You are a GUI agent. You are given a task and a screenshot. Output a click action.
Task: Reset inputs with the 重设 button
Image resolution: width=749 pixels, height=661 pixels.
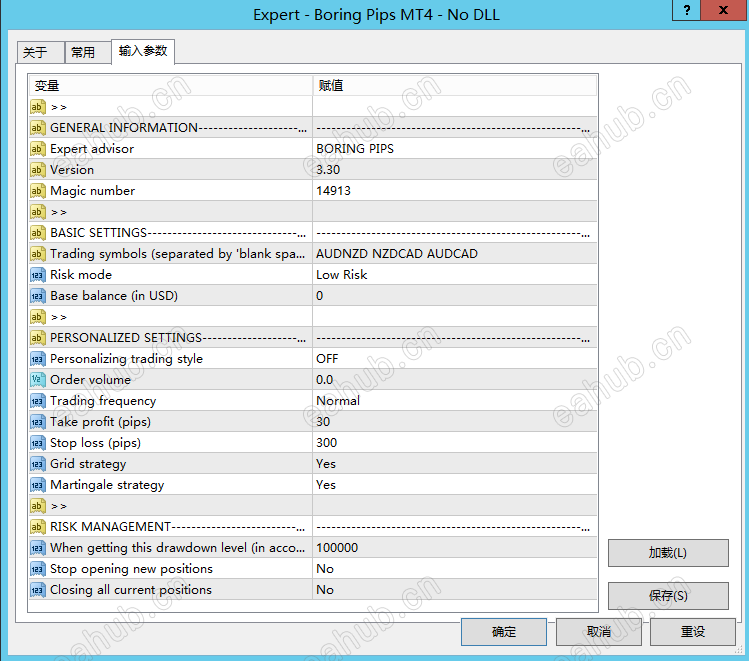click(693, 632)
